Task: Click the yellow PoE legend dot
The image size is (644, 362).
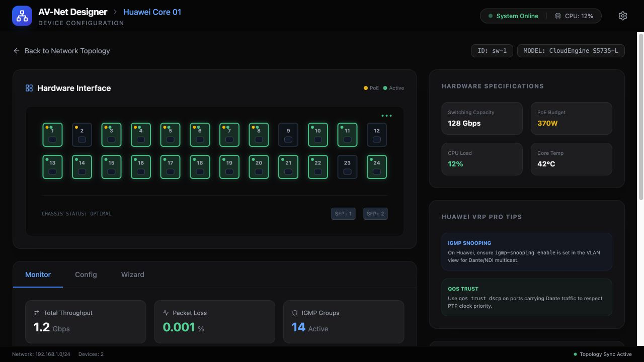Action: point(366,88)
